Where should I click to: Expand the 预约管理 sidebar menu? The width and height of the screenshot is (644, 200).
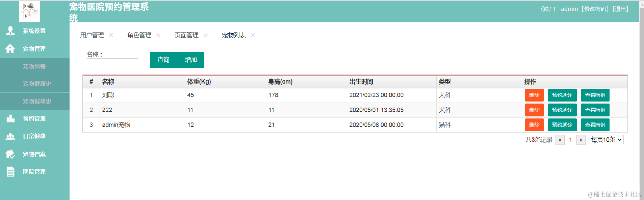pyautogui.click(x=35, y=118)
